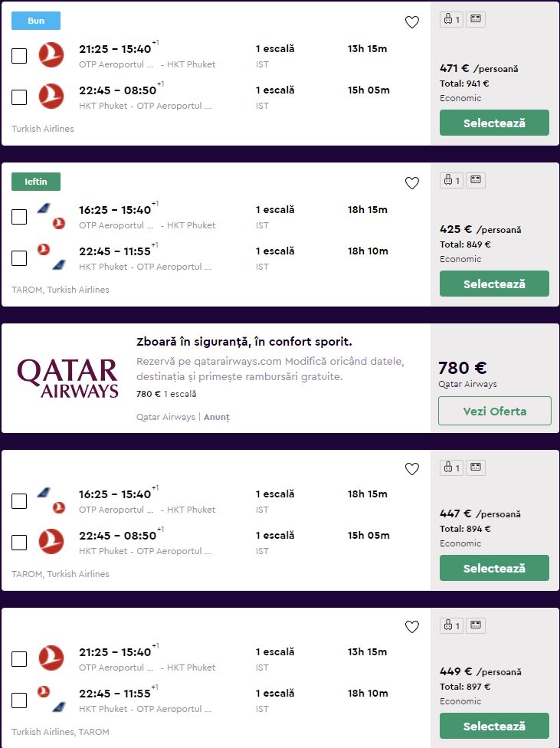
Task: Click the card icon on the 449 € offer
Action: 476,625
